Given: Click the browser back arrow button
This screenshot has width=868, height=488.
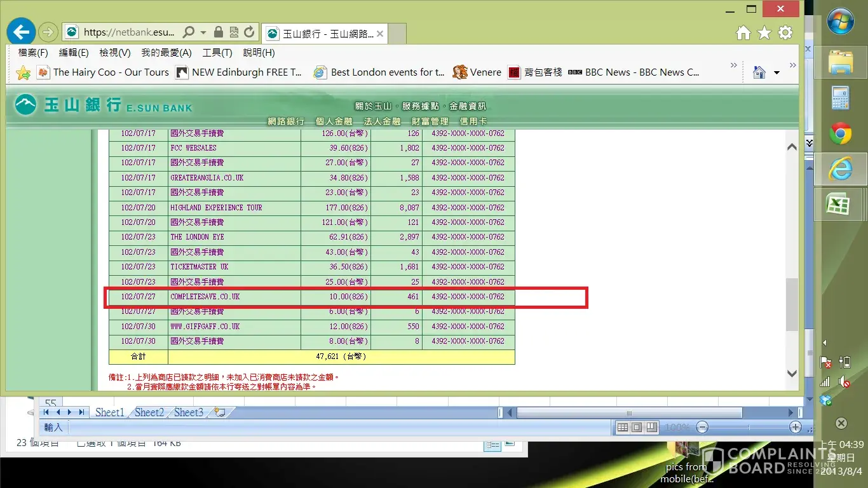Looking at the screenshot, I should 22,32.
